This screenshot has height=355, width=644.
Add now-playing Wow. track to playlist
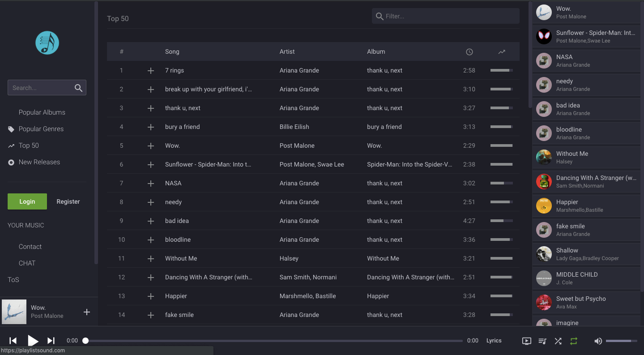click(x=87, y=312)
